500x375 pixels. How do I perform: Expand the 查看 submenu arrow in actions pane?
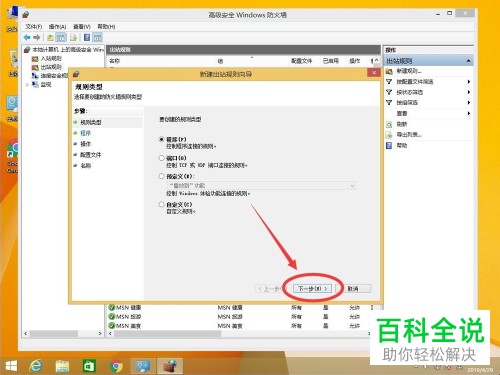[469, 113]
